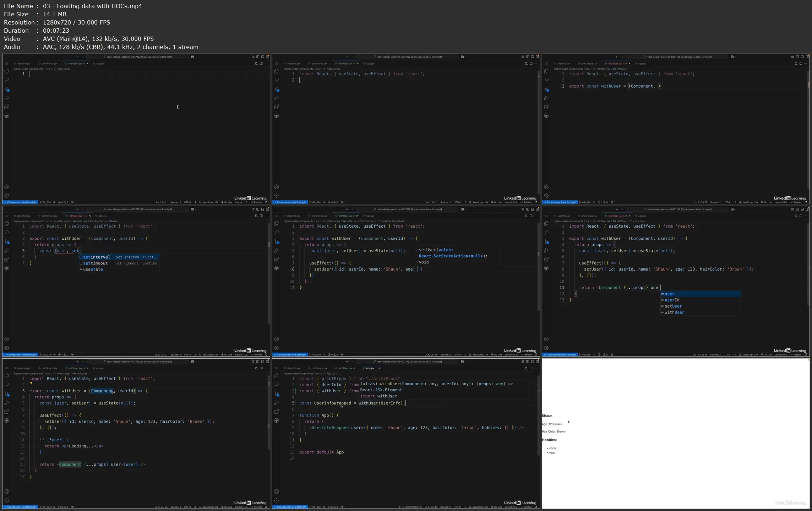Click Not Committed Yet in bottom-middle frame
The height and width of the screenshot is (511, 812).
click(410, 507)
